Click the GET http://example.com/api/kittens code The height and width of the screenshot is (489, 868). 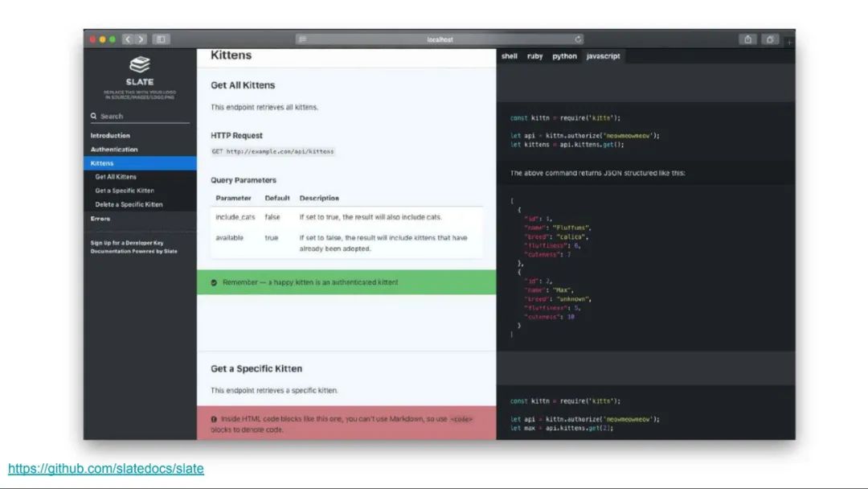(x=273, y=151)
